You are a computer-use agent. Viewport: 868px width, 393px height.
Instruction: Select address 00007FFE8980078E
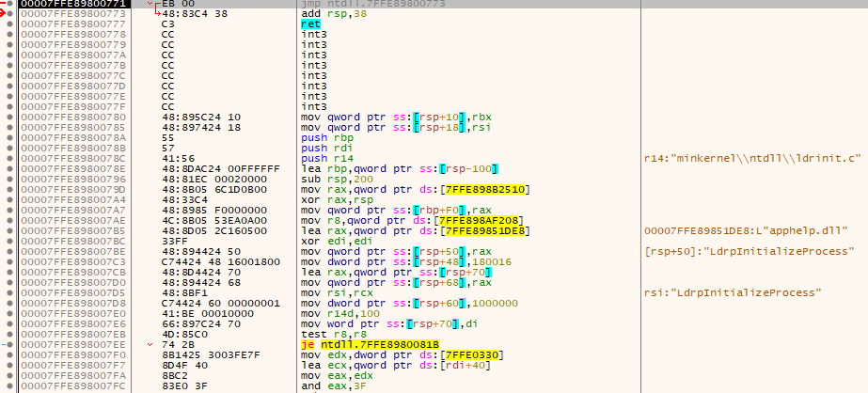[73, 169]
